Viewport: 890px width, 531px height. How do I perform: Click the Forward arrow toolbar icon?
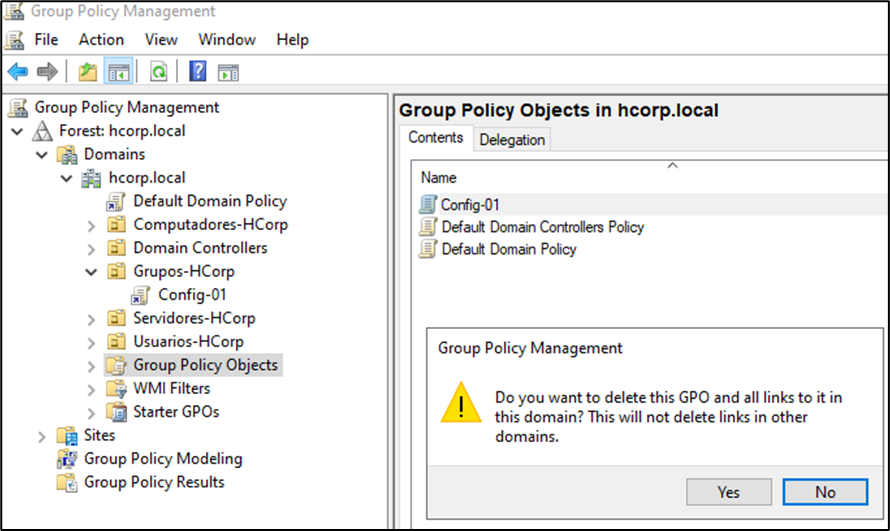click(46, 72)
